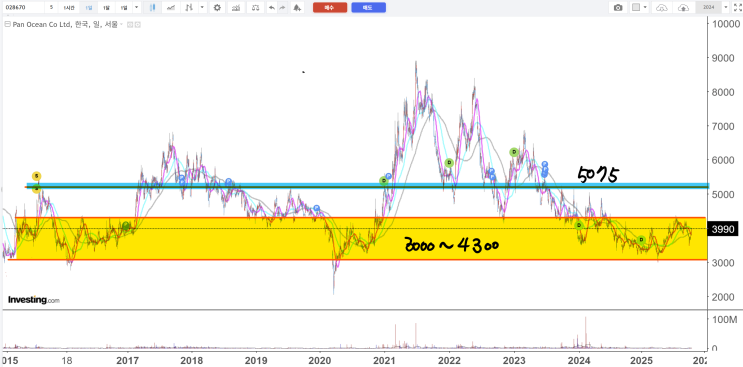Collapse the Pan Ocean Co Ltd legend
This screenshot has height=367, width=743.
(7, 25)
